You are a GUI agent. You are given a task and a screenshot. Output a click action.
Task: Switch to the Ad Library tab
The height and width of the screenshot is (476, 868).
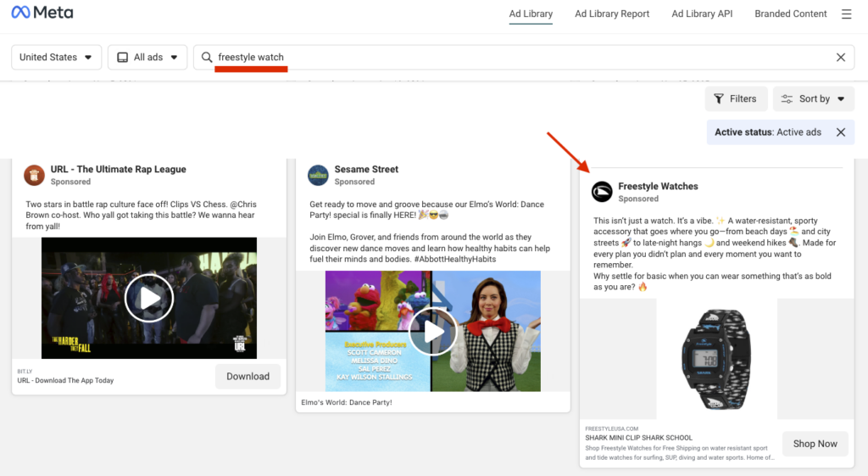[x=531, y=14]
